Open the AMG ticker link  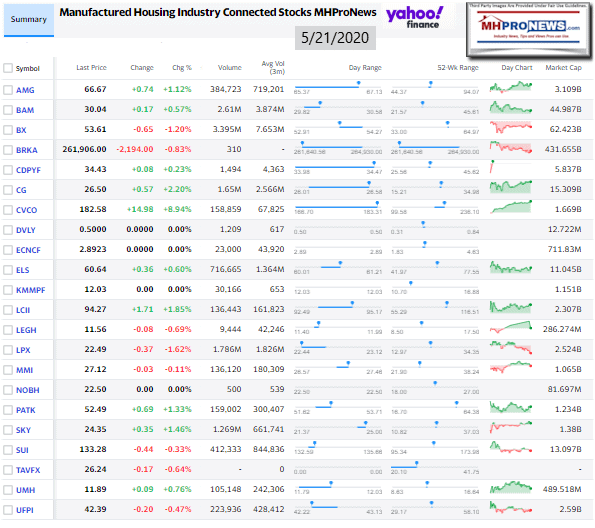tap(25, 90)
